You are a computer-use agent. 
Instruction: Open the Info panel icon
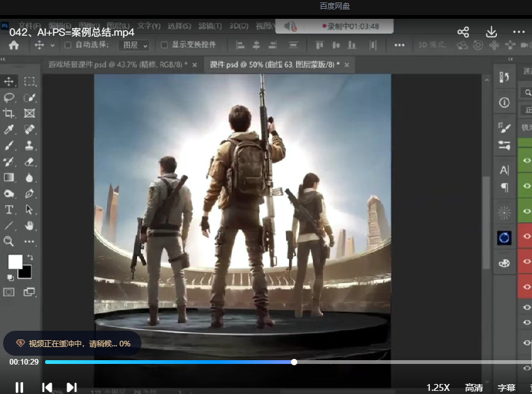504,102
